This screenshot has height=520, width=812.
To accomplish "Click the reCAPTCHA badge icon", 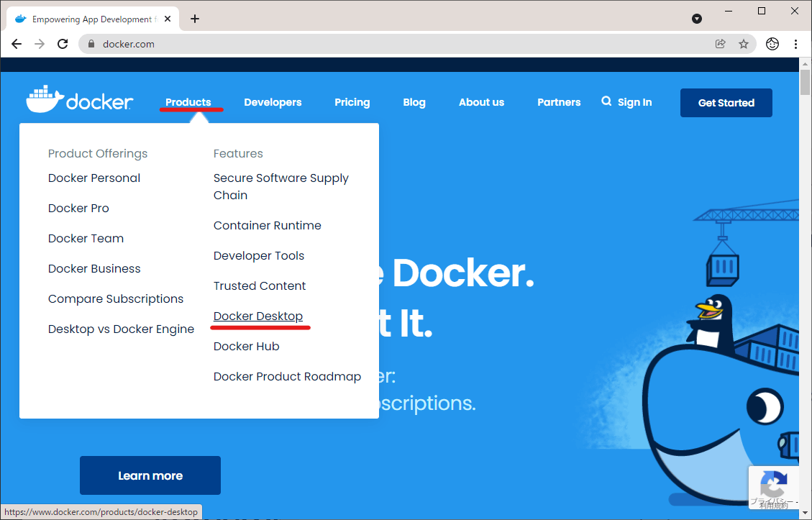I will pos(774,487).
